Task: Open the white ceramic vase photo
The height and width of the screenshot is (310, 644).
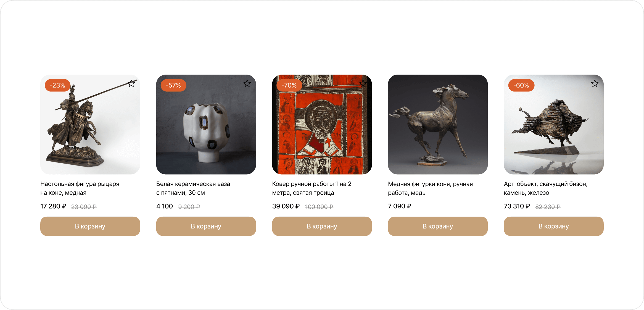Action: click(206, 124)
